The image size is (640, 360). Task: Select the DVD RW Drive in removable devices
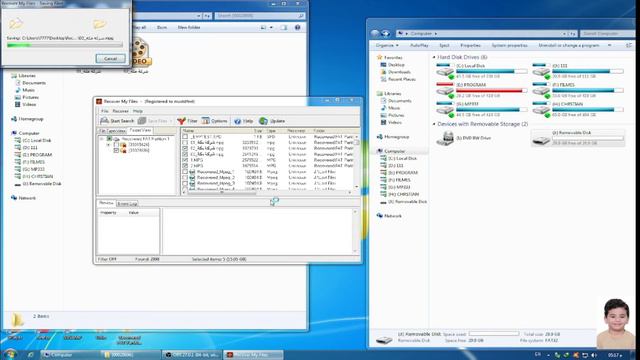pyautogui.click(x=464, y=138)
